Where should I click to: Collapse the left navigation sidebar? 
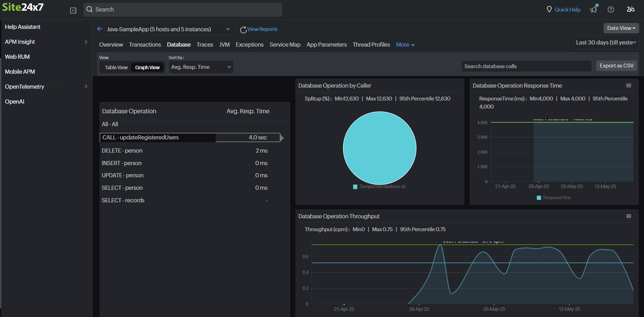[x=73, y=10]
